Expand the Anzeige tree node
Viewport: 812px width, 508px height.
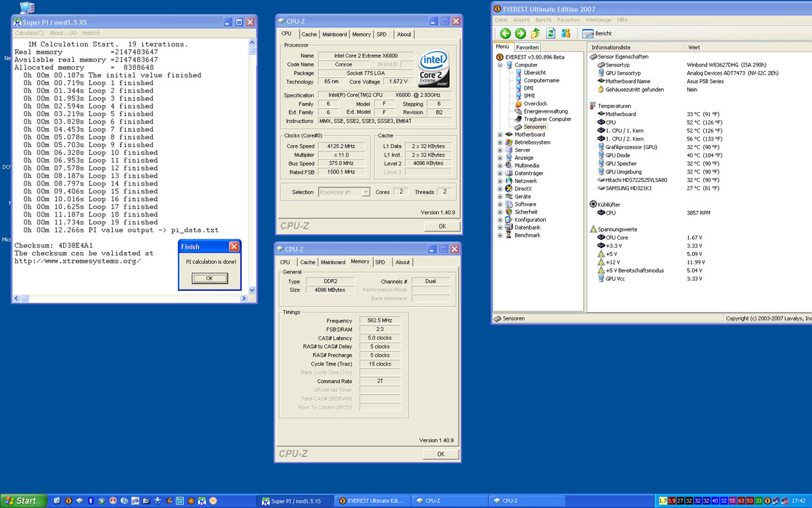[500, 158]
